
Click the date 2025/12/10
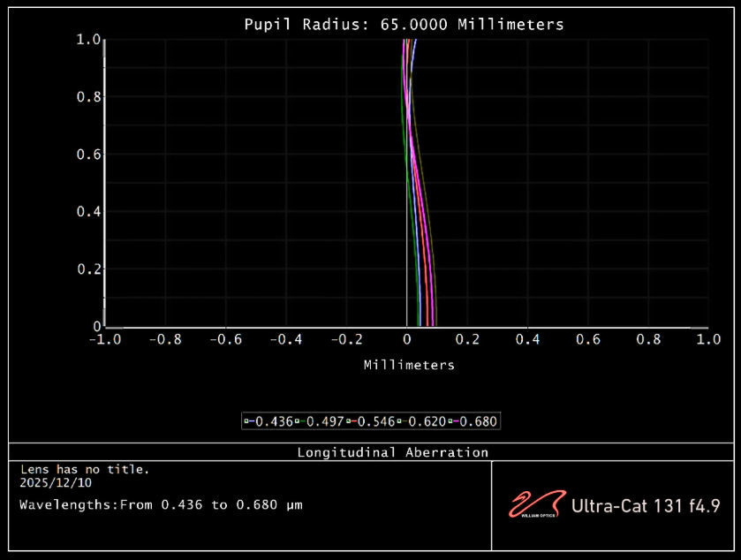(x=55, y=483)
